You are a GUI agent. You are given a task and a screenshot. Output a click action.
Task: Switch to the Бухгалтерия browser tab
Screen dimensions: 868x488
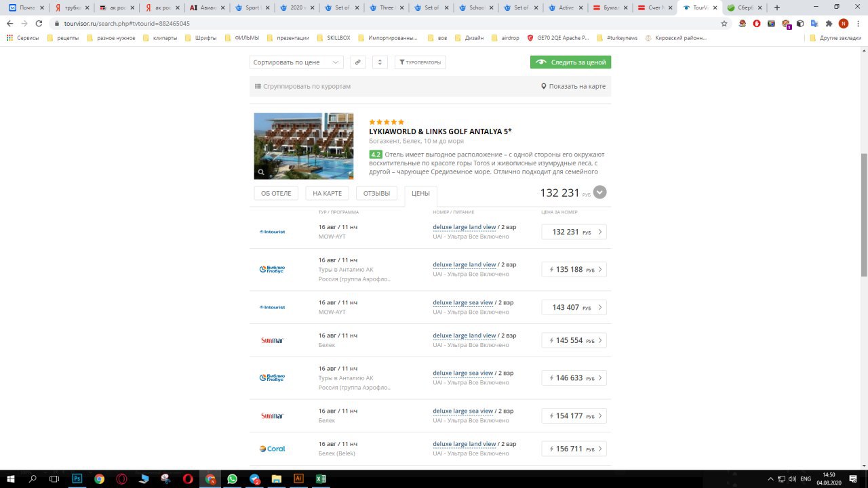(610, 7)
